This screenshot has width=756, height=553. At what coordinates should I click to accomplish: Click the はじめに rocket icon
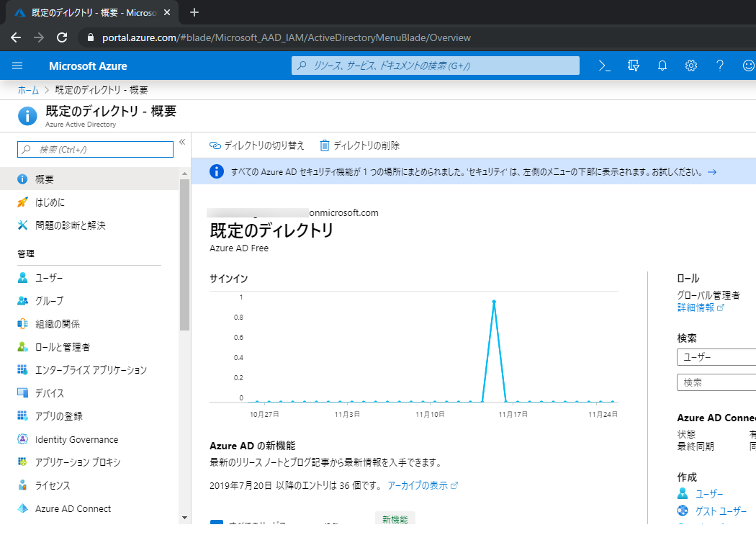[x=22, y=202]
